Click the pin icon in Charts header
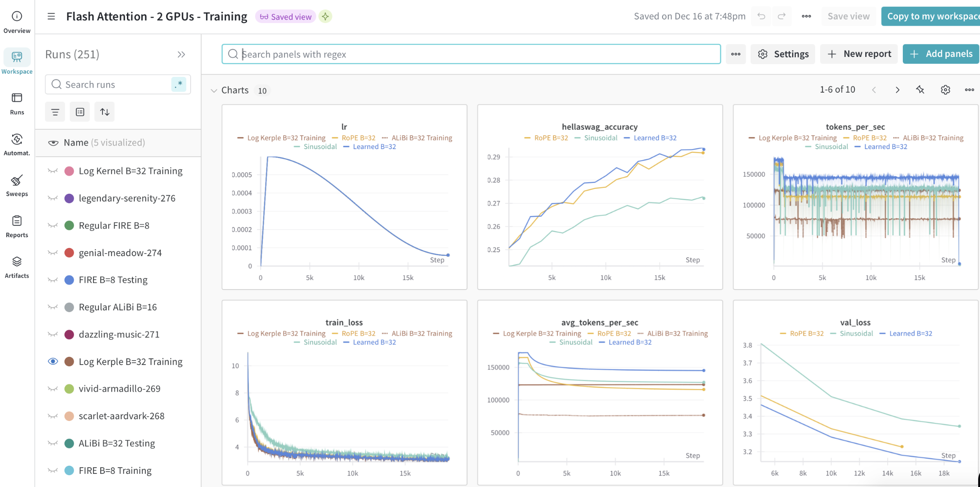 920,90
